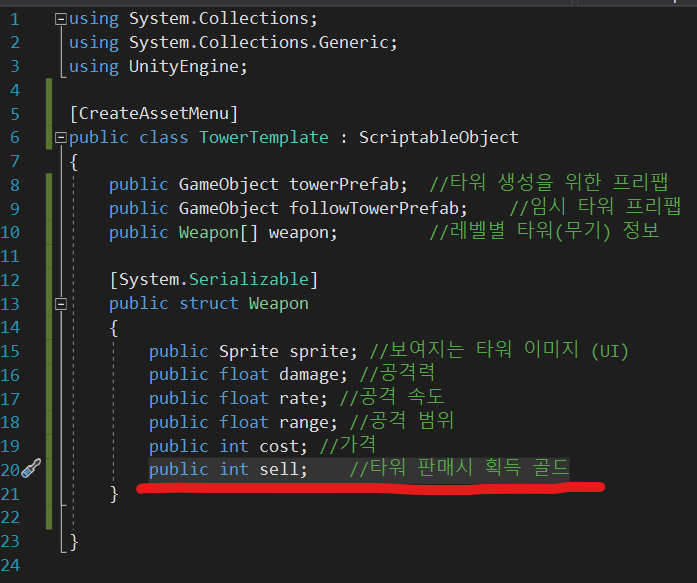Collapse the TowerTemplate class block
The image size is (697, 583).
pos(62,137)
